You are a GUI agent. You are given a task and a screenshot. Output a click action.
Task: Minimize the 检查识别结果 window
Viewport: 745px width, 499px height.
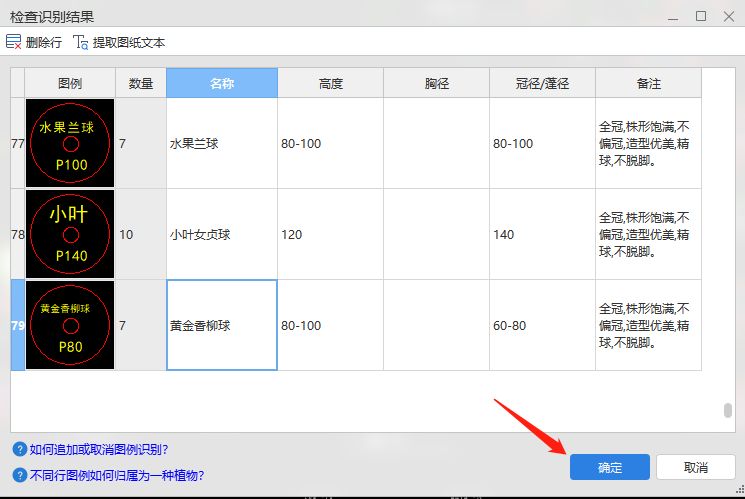coord(673,18)
